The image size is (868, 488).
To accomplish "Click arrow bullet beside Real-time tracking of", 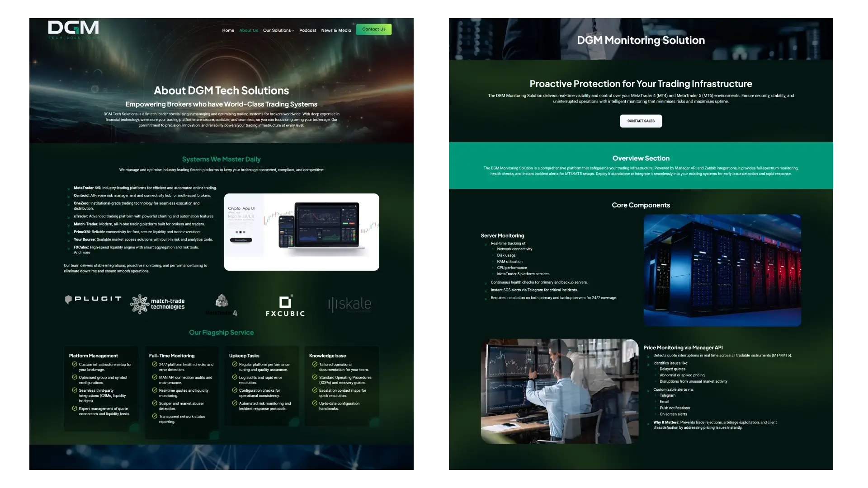I will (486, 244).
